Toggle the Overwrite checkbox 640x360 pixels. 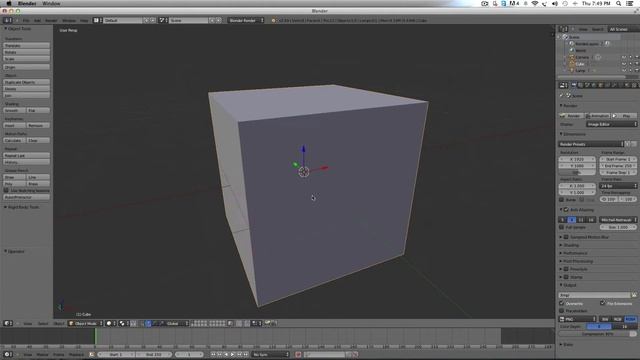562,303
